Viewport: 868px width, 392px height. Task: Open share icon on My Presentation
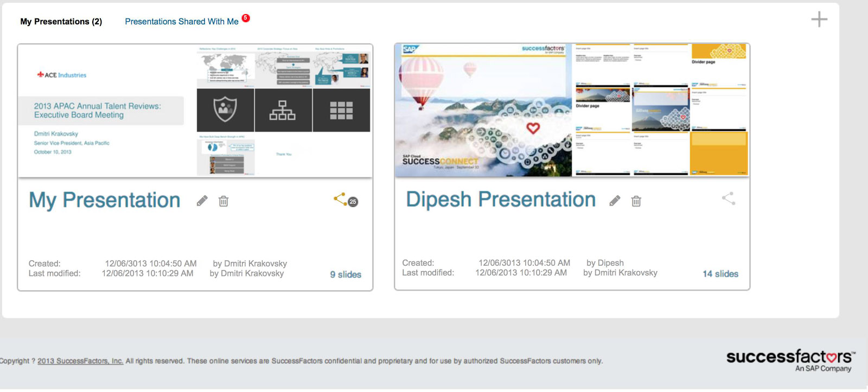click(x=341, y=199)
